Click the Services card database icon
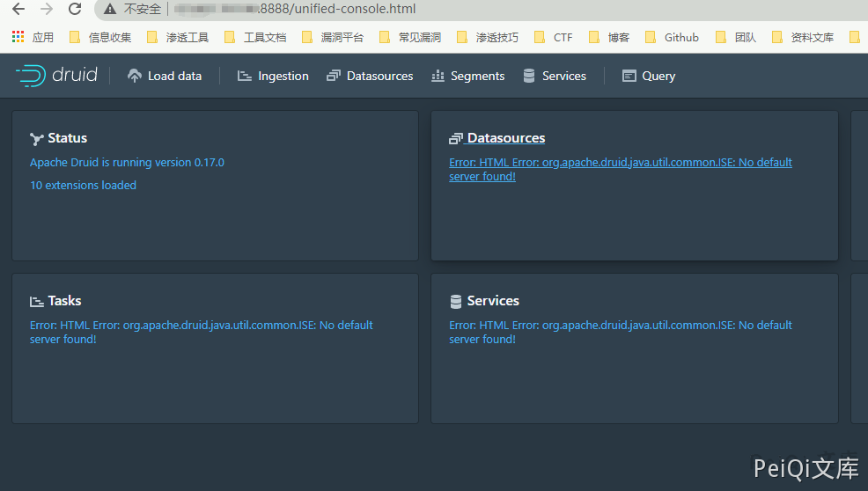868x491 pixels. (x=456, y=302)
